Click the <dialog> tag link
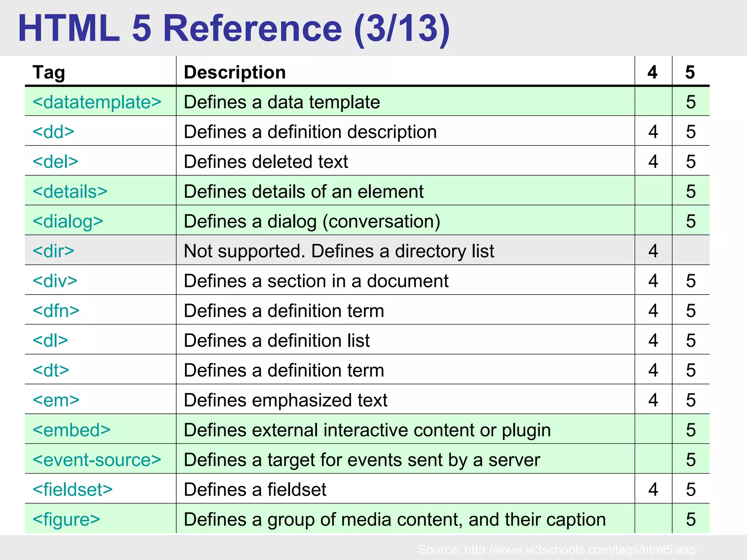The height and width of the screenshot is (560, 747). [x=68, y=222]
